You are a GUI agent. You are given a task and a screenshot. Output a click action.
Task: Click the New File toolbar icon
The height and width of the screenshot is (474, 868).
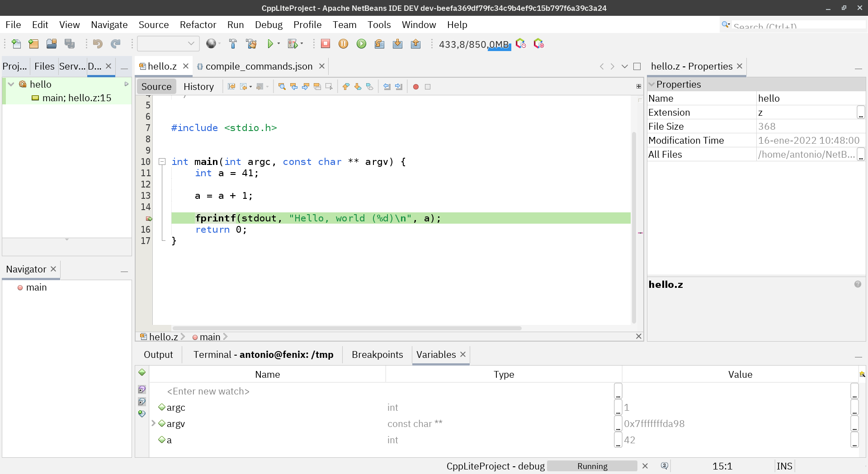tap(16, 44)
